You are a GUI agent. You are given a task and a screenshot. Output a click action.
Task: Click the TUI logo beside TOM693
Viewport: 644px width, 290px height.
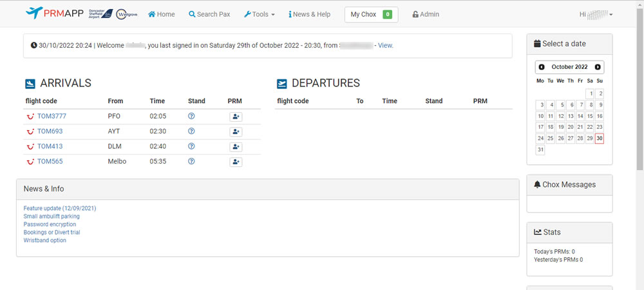30,132
